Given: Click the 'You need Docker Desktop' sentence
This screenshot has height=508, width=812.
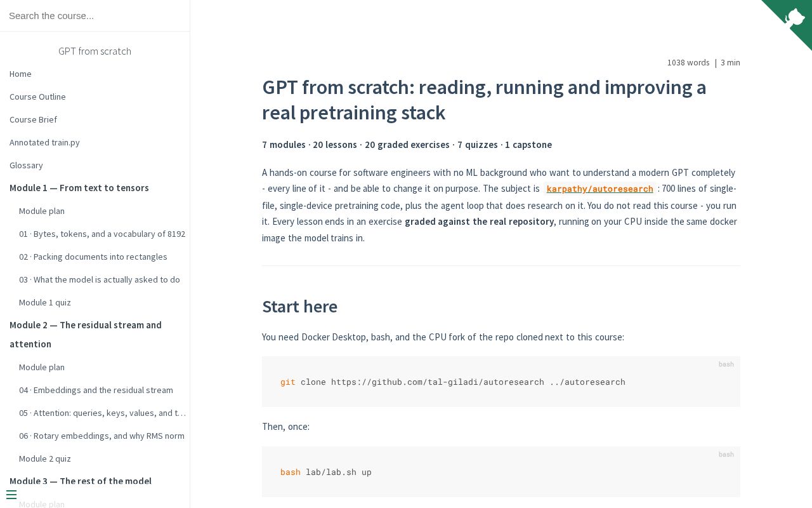Looking at the screenshot, I should coord(443,337).
